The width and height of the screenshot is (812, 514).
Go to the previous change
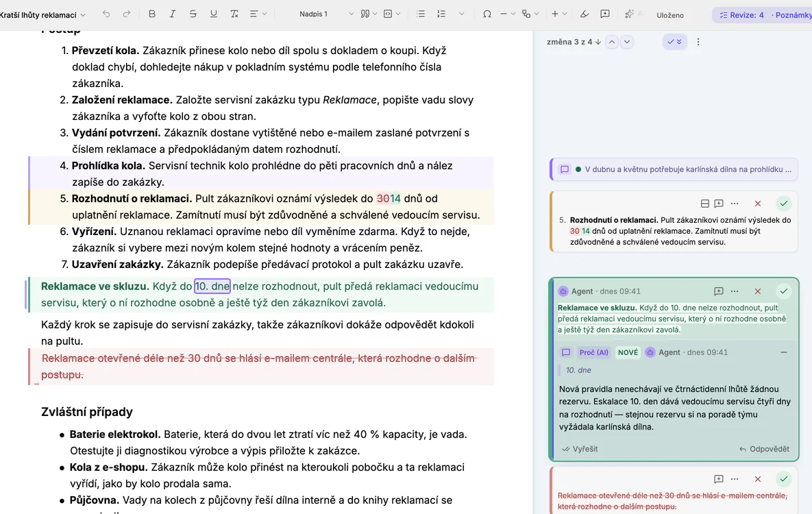coord(612,42)
